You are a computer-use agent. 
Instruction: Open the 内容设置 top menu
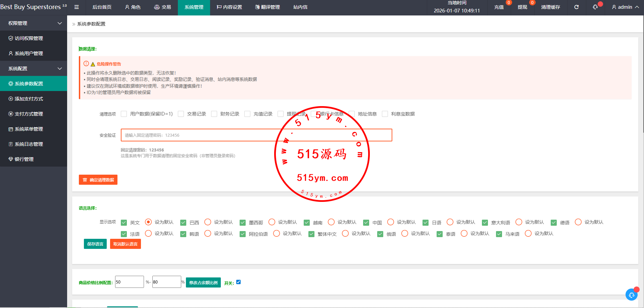[x=229, y=7]
